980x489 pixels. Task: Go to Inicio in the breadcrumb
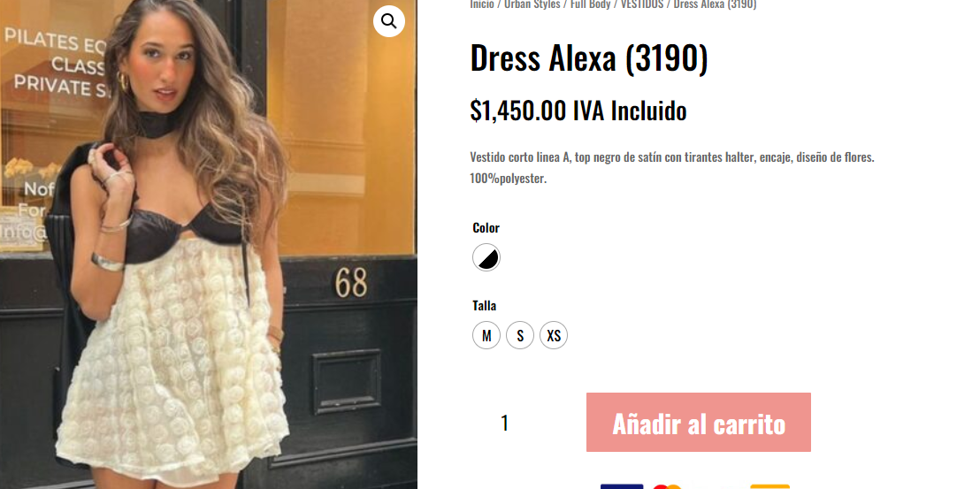click(x=481, y=4)
